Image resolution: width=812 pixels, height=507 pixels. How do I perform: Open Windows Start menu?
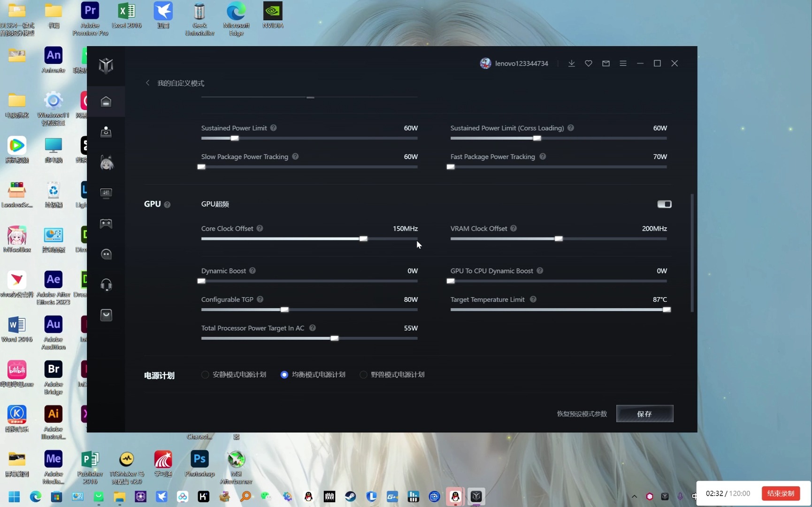14,497
